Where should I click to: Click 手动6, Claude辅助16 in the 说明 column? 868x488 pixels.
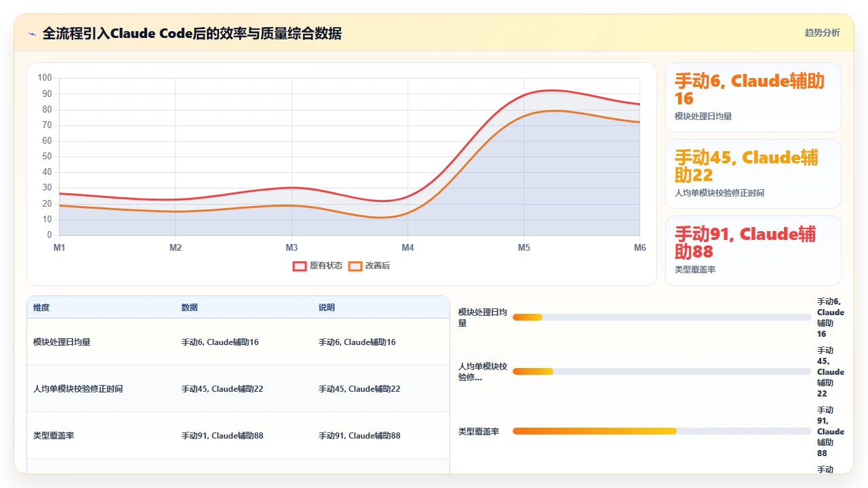tap(357, 342)
